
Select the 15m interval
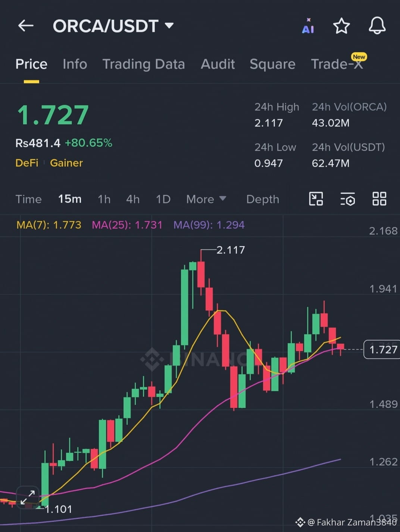point(70,199)
